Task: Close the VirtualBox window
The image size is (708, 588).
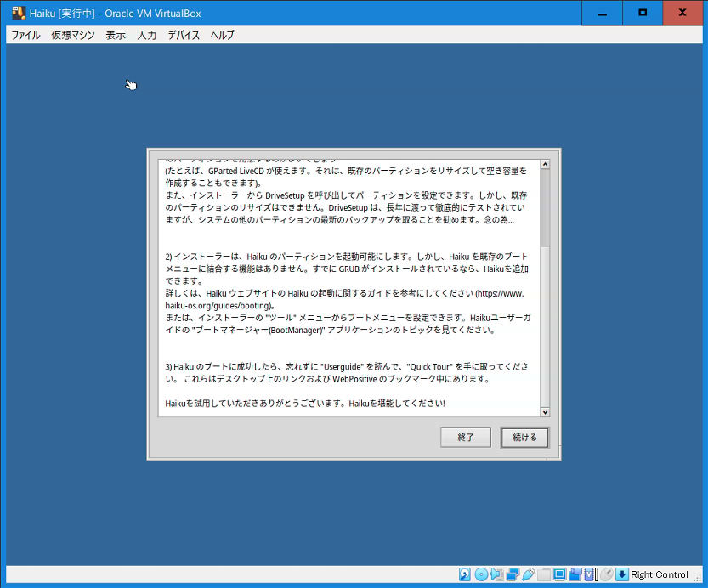Action: (x=683, y=13)
